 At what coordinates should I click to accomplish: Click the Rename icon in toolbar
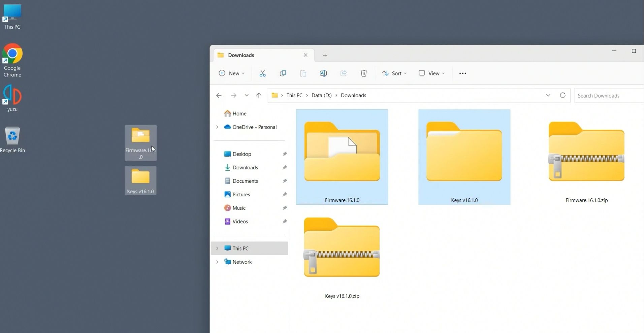pos(323,73)
